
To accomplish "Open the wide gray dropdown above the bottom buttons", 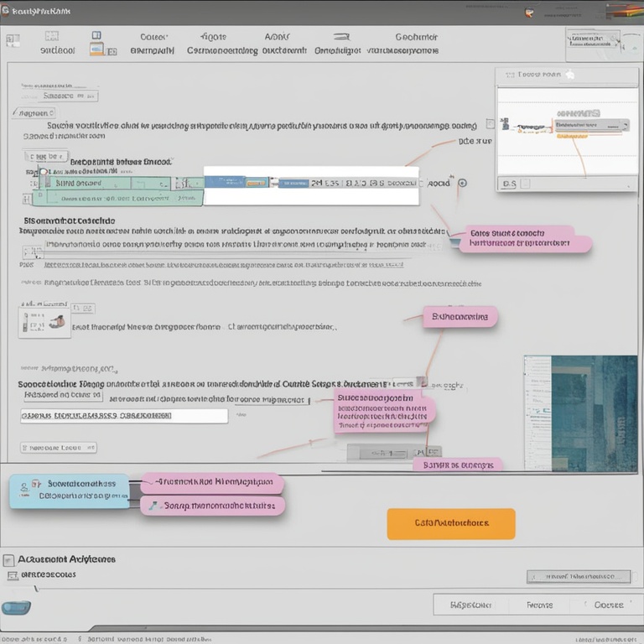I will [x=578, y=577].
